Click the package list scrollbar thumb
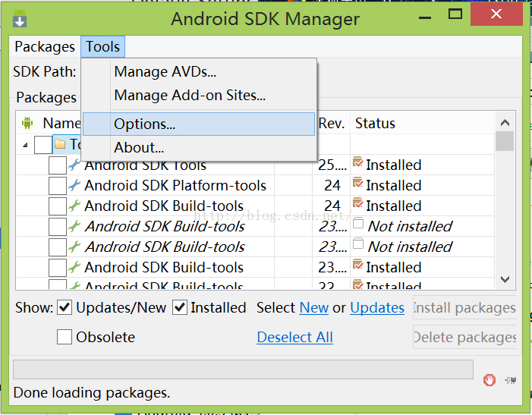532x415 pixels. click(x=505, y=141)
